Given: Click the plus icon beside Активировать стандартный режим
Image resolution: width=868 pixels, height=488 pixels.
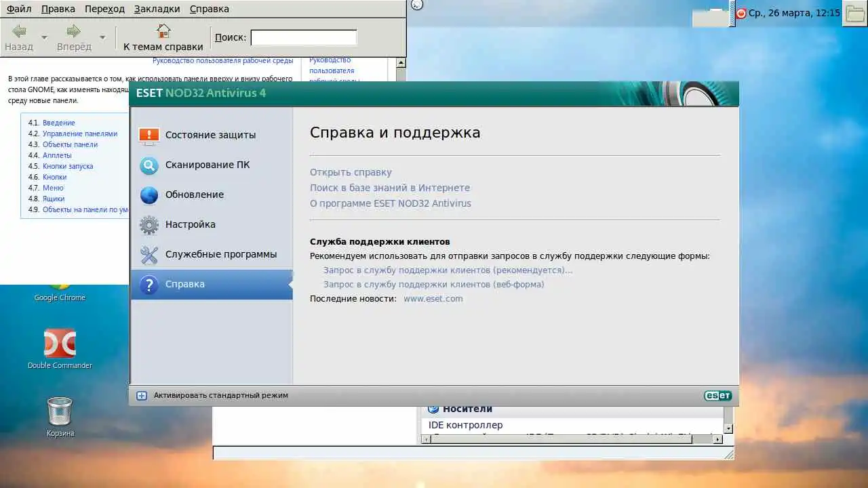Looking at the screenshot, I should coord(142,395).
